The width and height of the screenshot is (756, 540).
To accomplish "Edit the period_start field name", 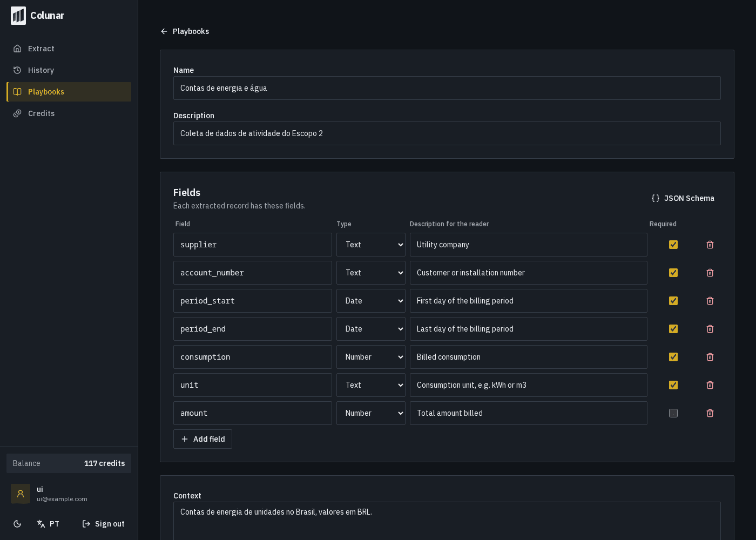I will click(253, 301).
